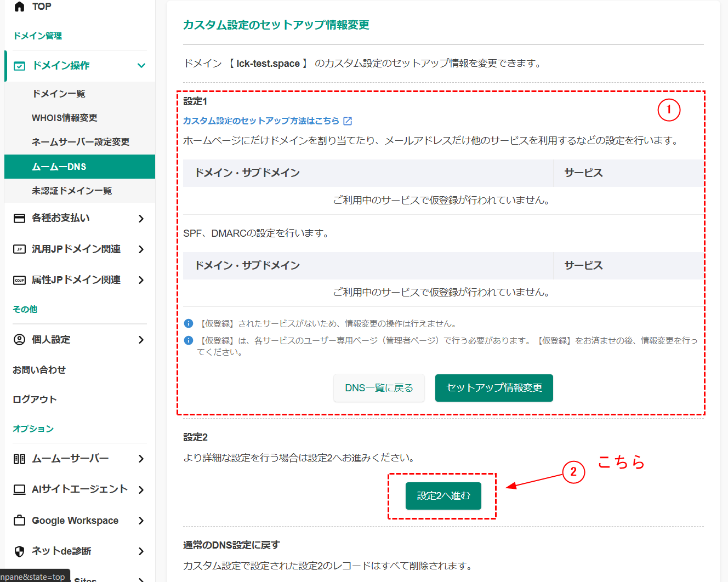Click the セットアップ情報変更 button
This screenshot has height=582, width=728.
(x=494, y=388)
